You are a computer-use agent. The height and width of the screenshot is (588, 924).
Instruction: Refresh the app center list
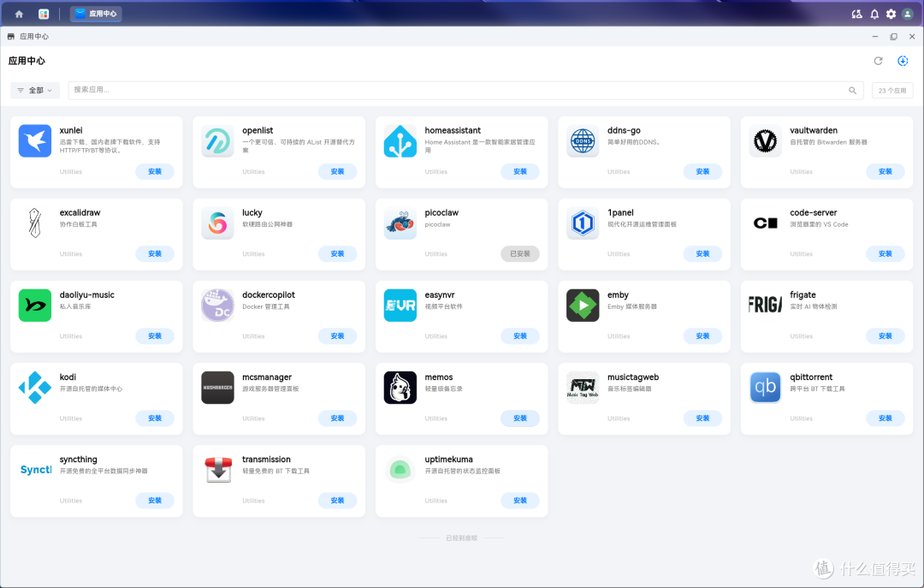[878, 61]
